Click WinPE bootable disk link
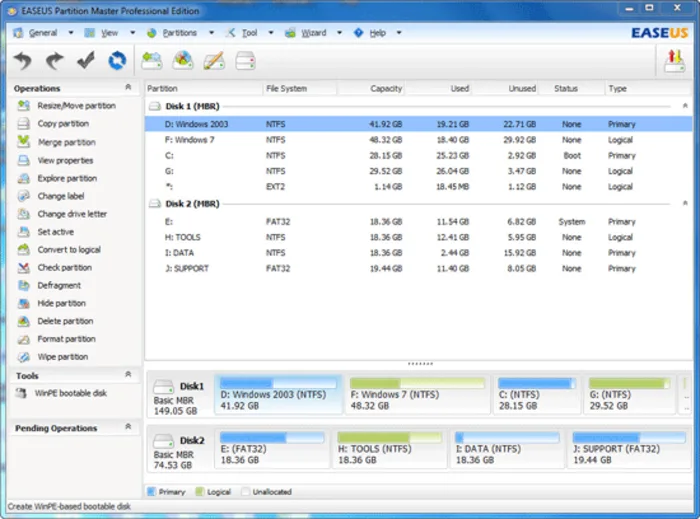The height and width of the screenshot is (519, 700). 71,393
